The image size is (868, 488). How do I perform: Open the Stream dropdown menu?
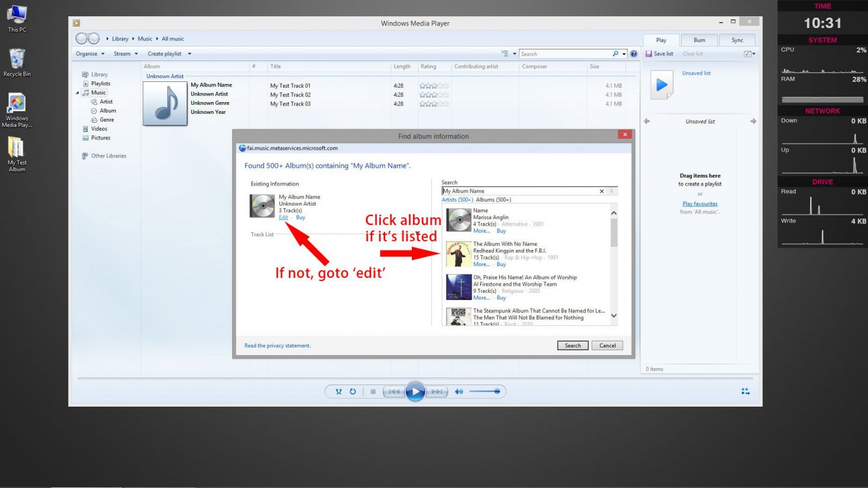pos(126,54)
